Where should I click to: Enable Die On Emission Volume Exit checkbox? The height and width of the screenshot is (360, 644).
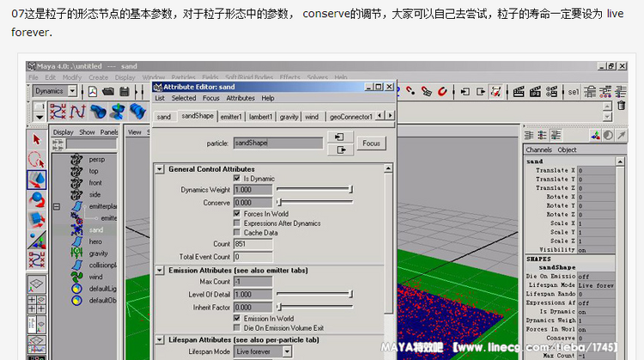tap(237, 328)
